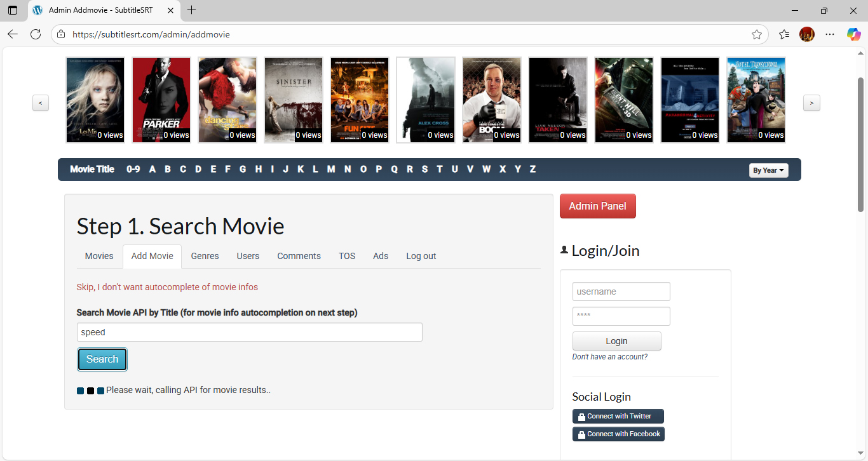Click Don't have an account link

(x=610, y=357)
